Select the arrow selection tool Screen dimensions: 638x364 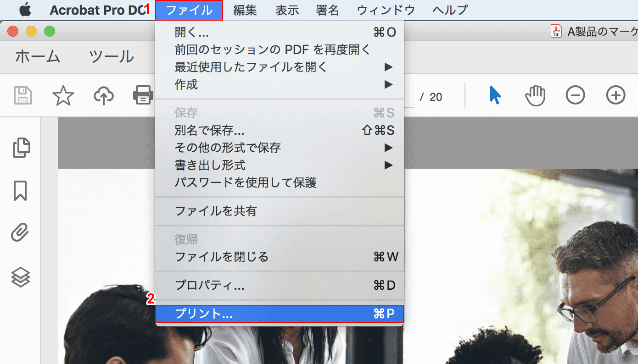(x=495, y=95)
